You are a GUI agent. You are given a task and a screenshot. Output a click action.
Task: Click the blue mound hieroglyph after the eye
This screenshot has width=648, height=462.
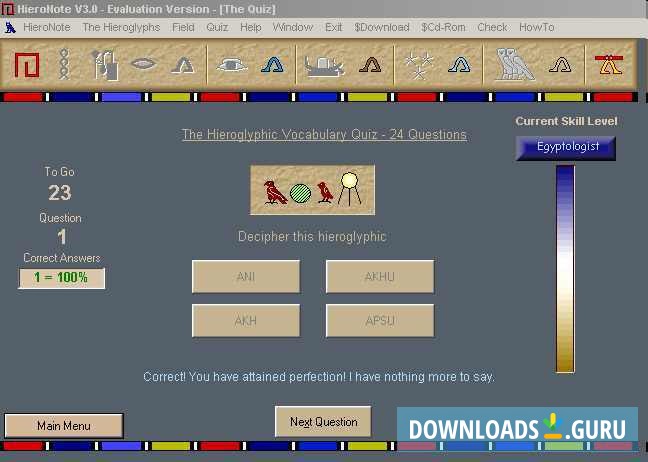pos(272,65)
